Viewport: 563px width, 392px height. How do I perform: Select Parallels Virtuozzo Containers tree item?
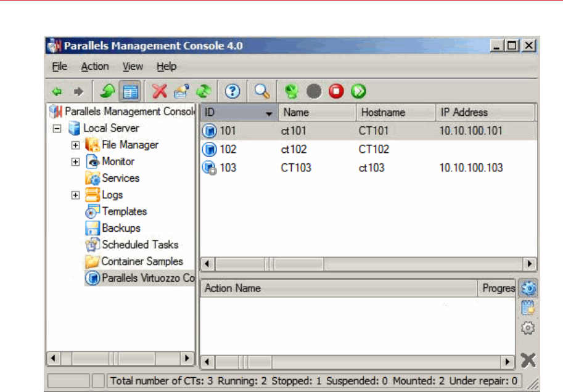click(140, 278)
